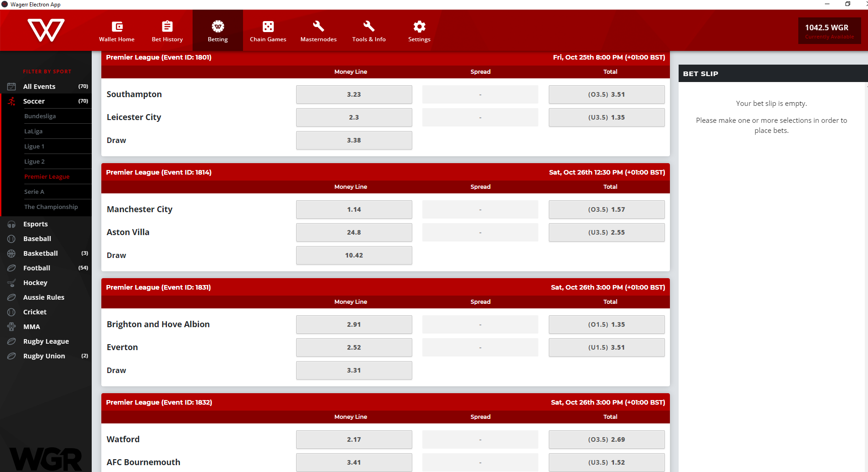Select under 3.5 at 1.35 for Leicester
868x472 pixels.
(607, 117)
